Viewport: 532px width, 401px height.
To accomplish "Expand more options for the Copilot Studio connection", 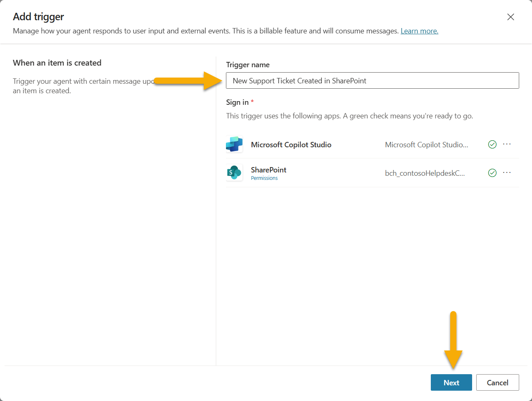I will click(507, 144).
